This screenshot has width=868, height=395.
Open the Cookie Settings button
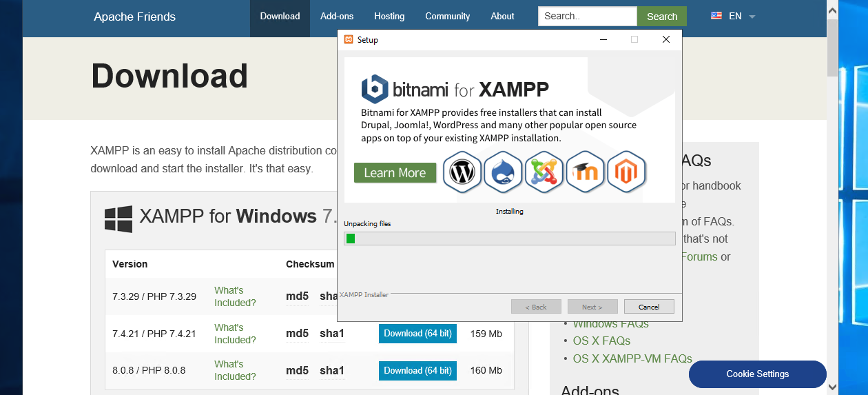(757, 374)
